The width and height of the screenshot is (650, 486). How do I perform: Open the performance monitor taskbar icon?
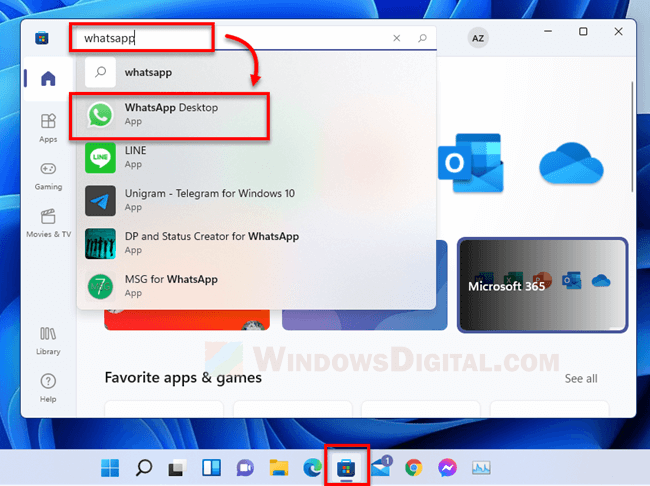point(481,468)
